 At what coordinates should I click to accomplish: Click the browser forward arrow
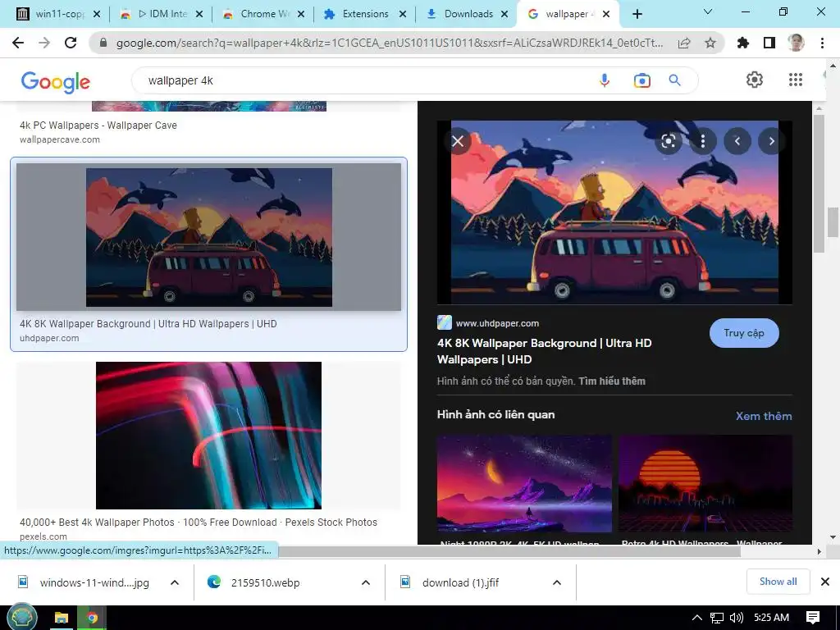(x=44, y=43)
